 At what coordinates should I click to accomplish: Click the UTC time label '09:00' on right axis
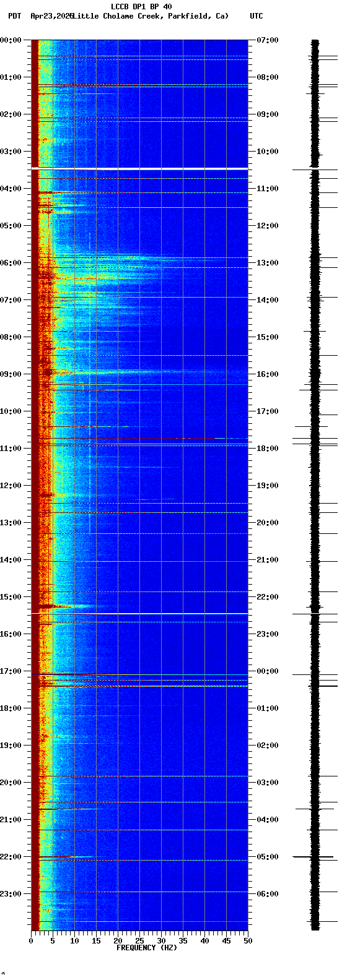pyautogui.click(x=268, y=114)
